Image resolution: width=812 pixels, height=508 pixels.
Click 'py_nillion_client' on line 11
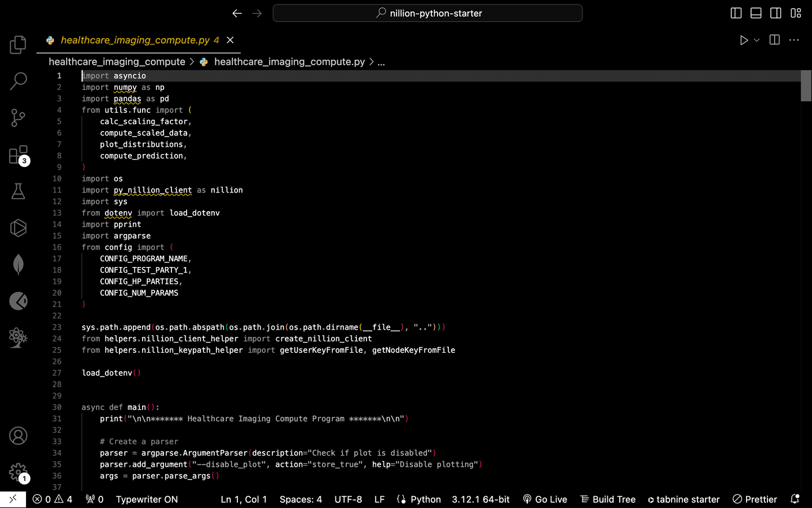[x=153, y=190]
